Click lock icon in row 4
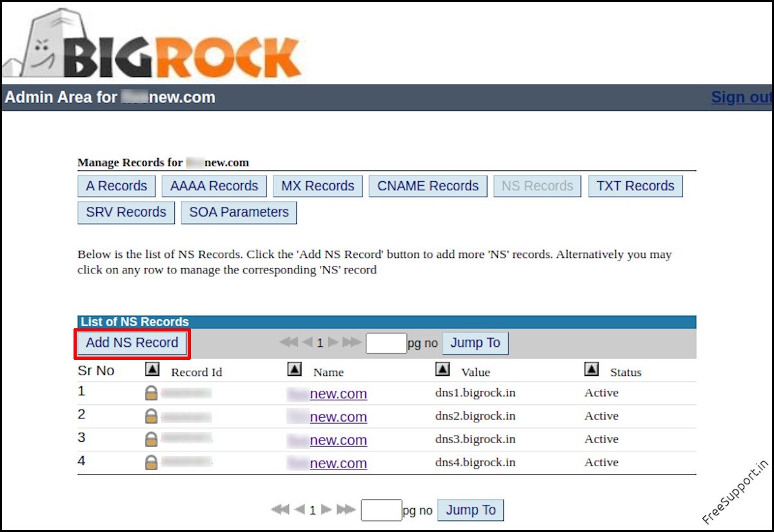 tap(151, 463)
